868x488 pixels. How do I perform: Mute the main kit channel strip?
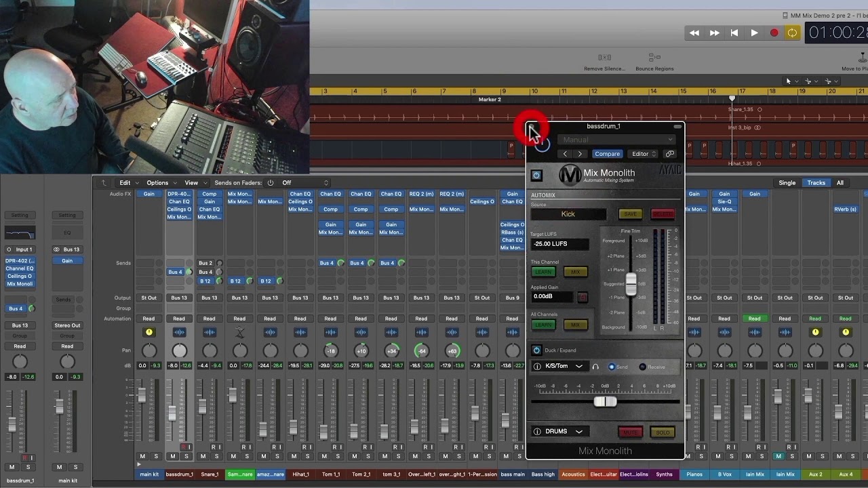[142, 457]
